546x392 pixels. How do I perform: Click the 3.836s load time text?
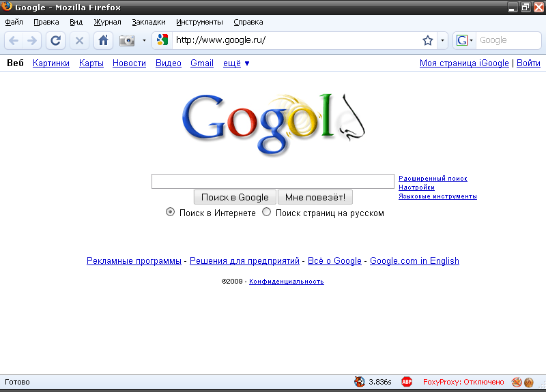pyautogui.click(x=380, y=382)
